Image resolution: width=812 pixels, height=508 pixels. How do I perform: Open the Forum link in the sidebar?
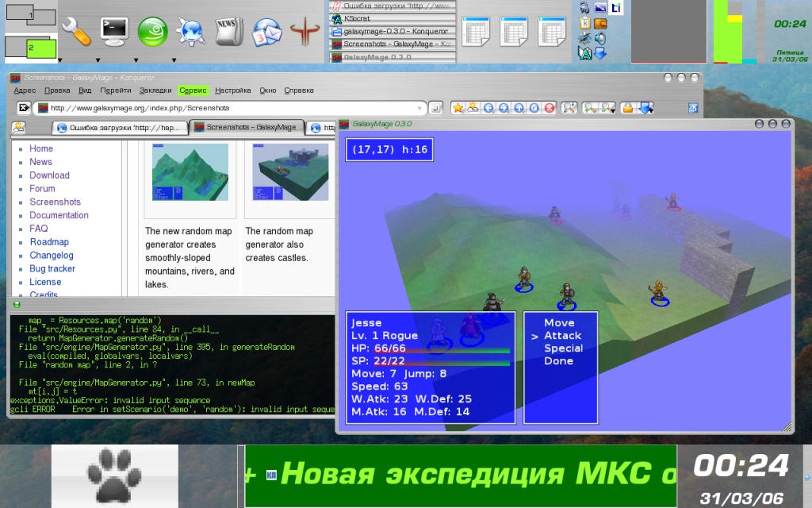point(42,189)
